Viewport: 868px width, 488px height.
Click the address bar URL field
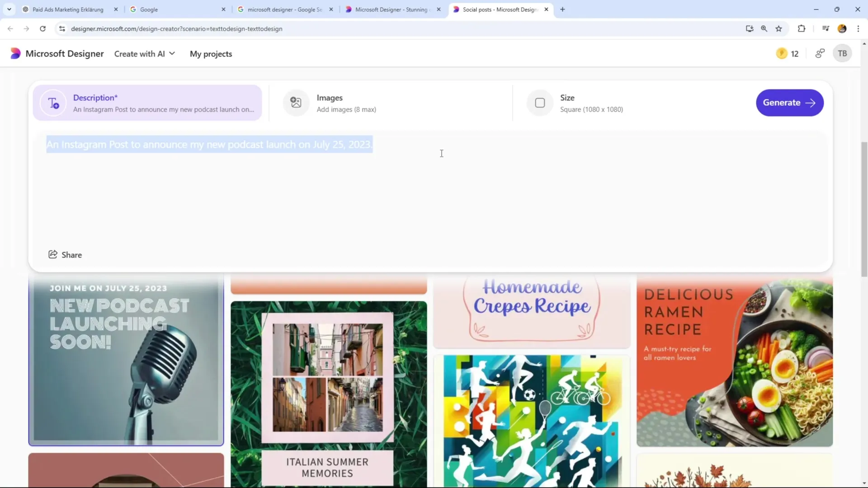[402, 28]
